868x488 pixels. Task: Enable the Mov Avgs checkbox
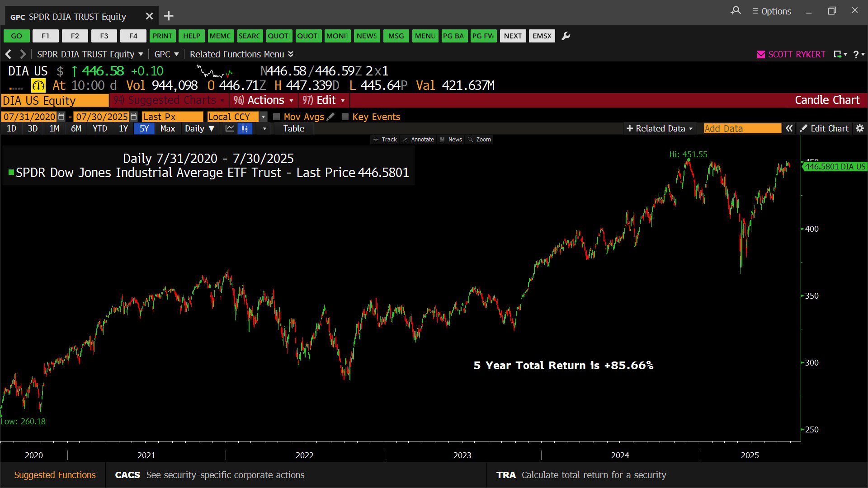point(277,117)
